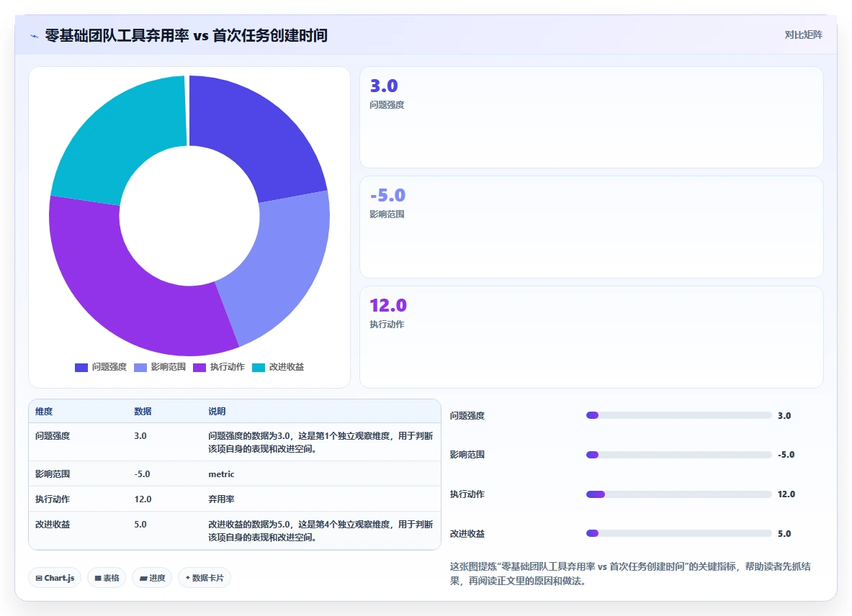Toggle the 执行动作 legend swatch
Viewport: 852px width, 616px height.
point(199,368)
